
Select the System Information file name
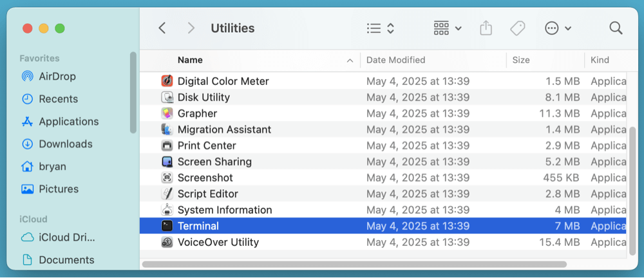(225, 210)
